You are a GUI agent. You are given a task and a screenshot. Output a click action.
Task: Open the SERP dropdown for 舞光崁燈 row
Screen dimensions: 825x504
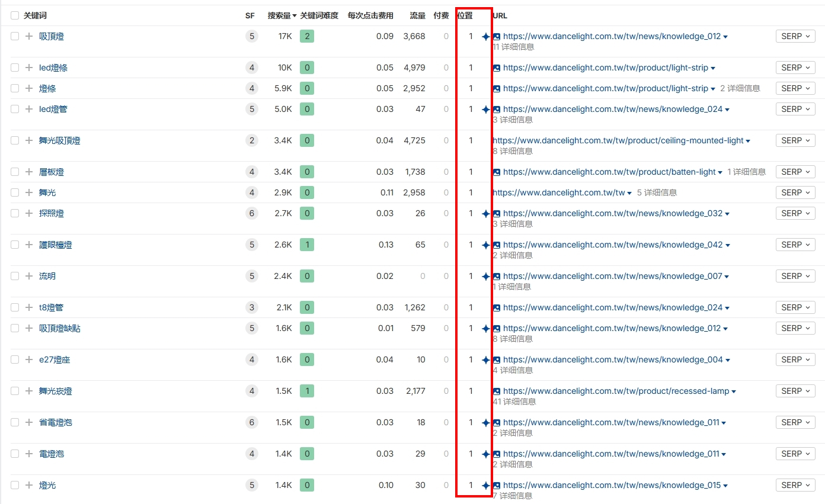(795, 391)
